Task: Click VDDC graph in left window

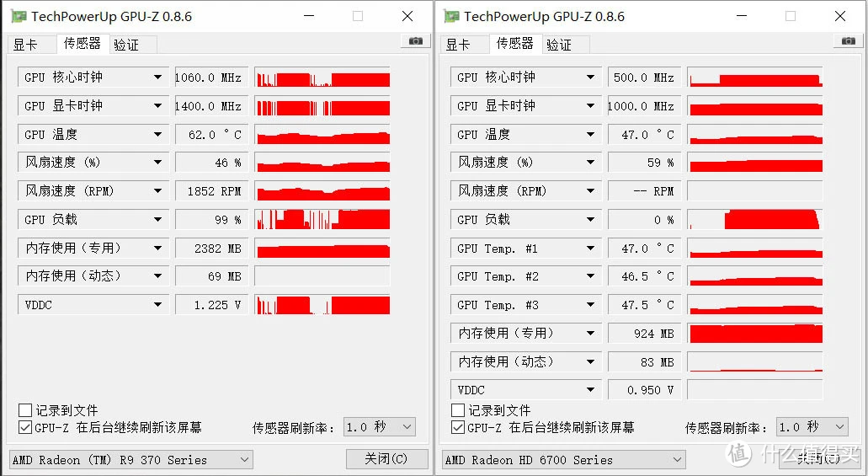Action: (322, 305)
